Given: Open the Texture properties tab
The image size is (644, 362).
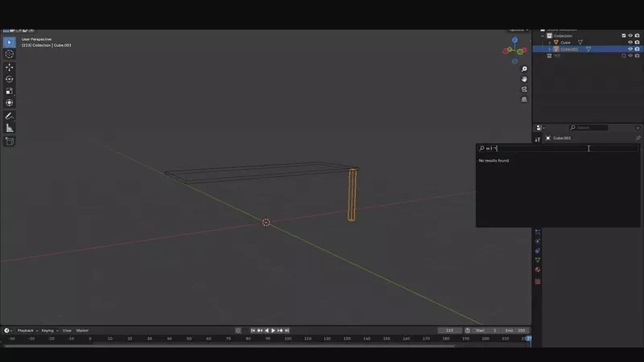Looking at the screenshot, I should click(538, 282).
